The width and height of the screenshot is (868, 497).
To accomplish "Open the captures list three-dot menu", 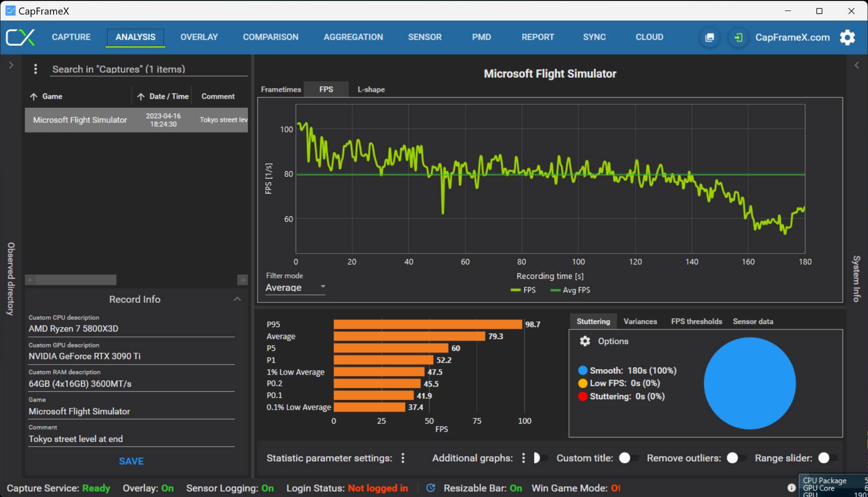I will (x=35, y=69).
